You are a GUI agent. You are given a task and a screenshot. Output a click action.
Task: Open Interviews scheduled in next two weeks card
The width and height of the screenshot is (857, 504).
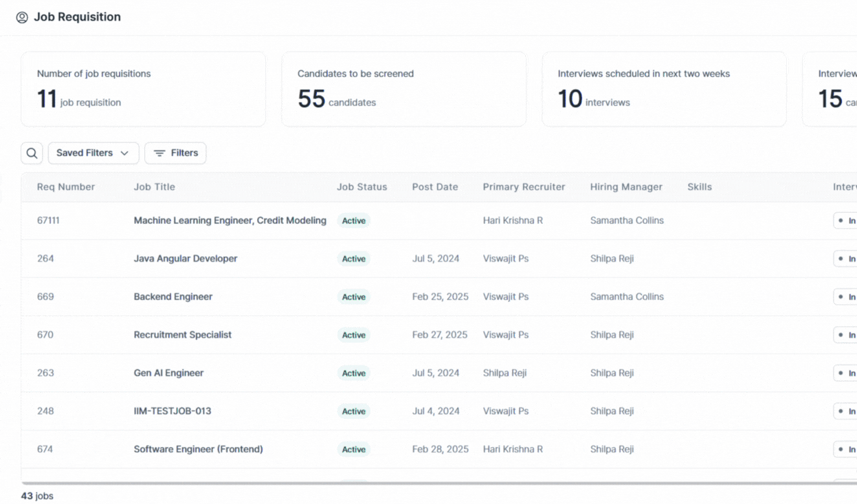click(x=664, y=89)
